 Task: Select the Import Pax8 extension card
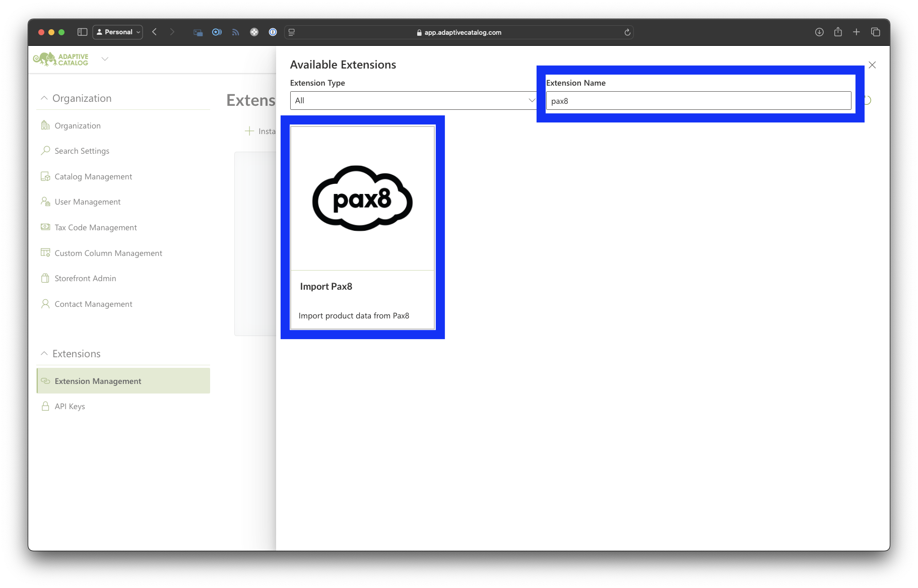[363, 228]
